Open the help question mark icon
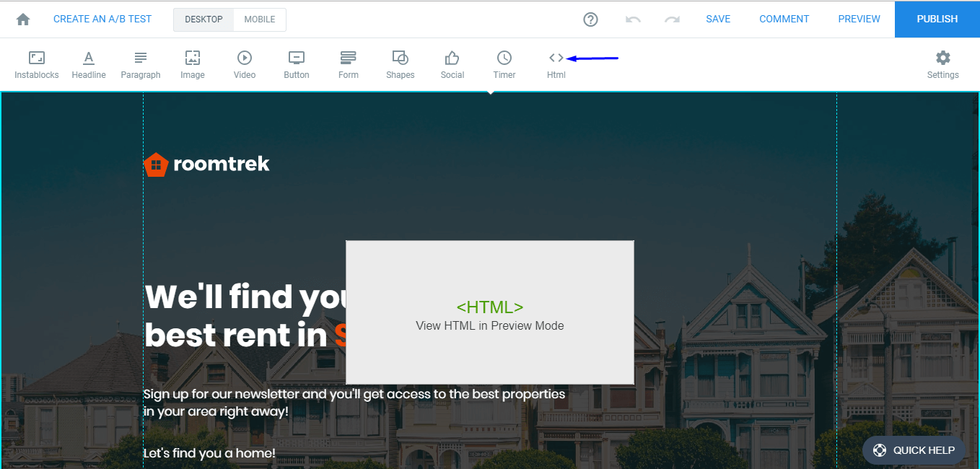Screen dimensions: 980x469 coord(591,19)
